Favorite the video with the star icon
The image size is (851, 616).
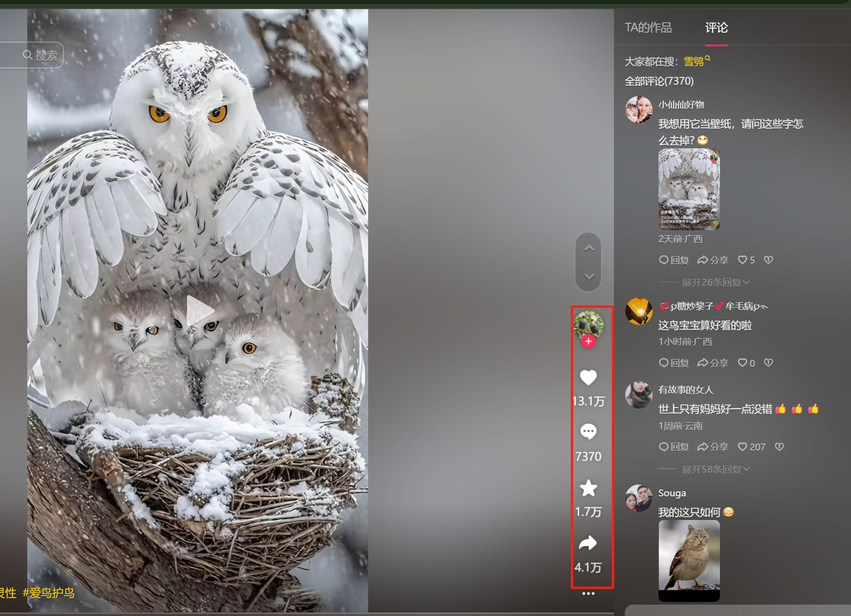click(x=588, y=488)
